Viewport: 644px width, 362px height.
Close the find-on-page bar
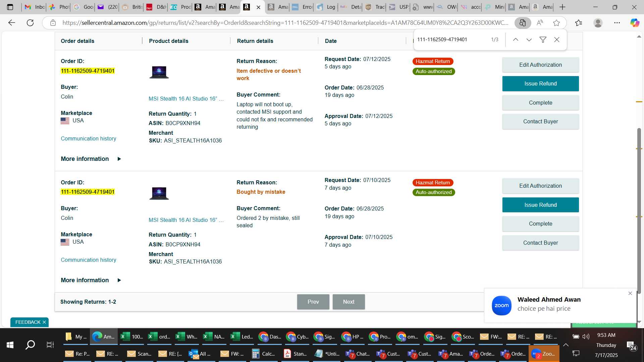tap(557, 40)
